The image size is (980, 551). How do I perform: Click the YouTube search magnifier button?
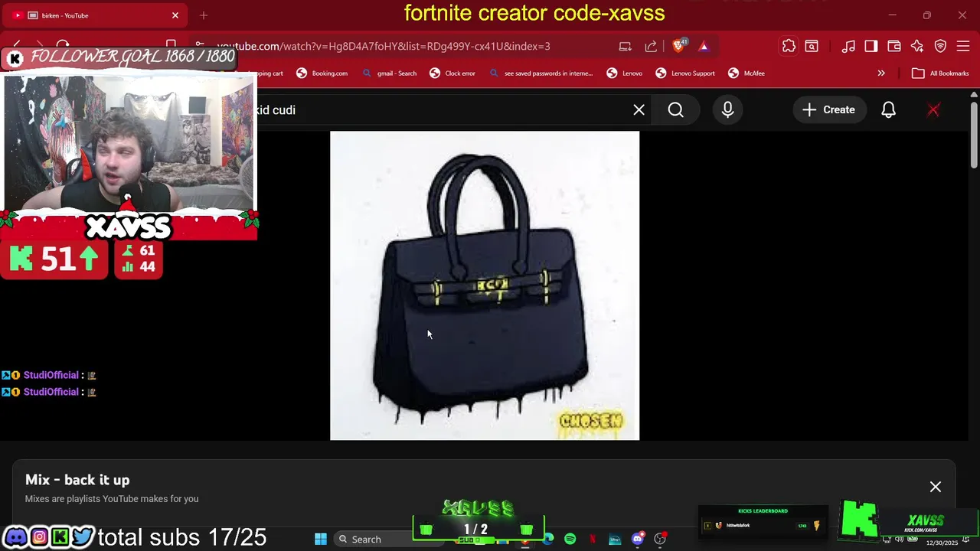[x=675, y=110]
